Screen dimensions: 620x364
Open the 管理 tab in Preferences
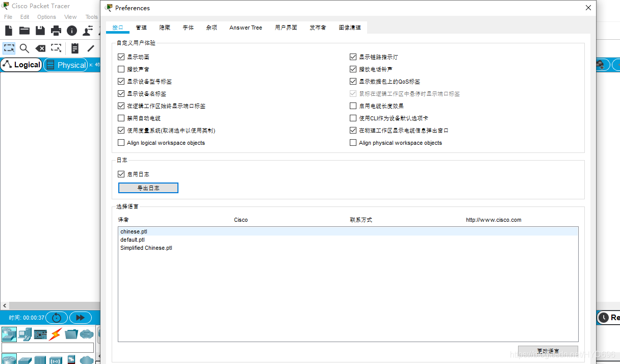click(x=141, y=28)
